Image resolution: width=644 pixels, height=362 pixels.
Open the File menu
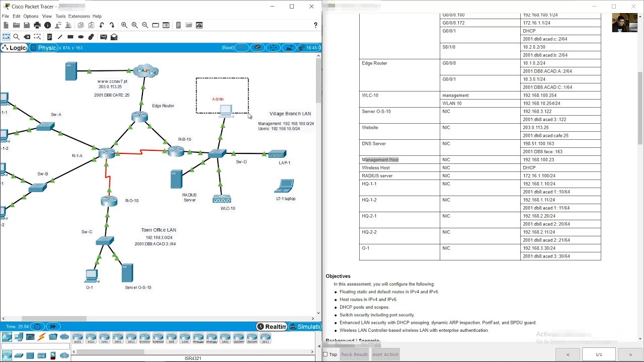(6, 16)
